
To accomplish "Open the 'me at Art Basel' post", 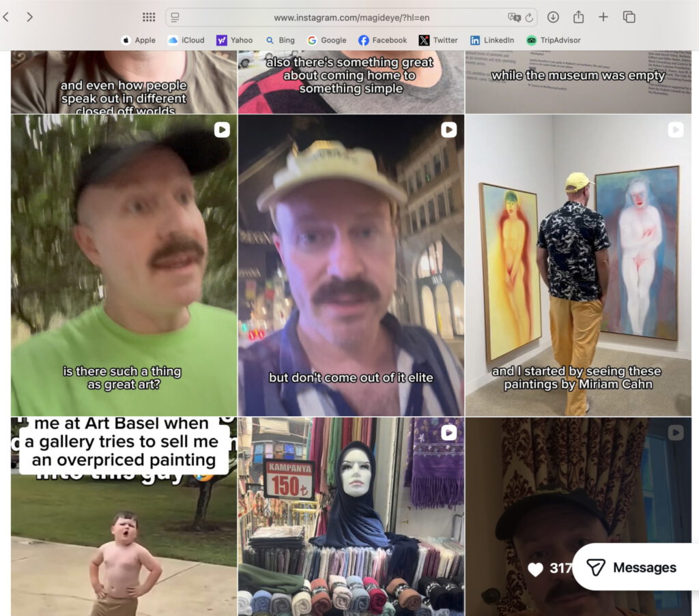I will (x=124, y=516).
